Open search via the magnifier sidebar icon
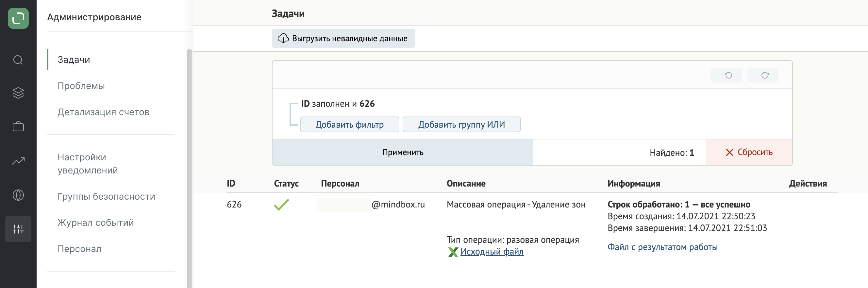The image size is (868, 288). [x=18, y=60]
